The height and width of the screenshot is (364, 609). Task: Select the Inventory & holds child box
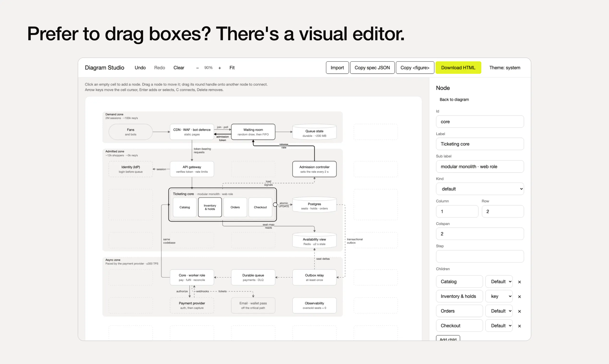210,207
